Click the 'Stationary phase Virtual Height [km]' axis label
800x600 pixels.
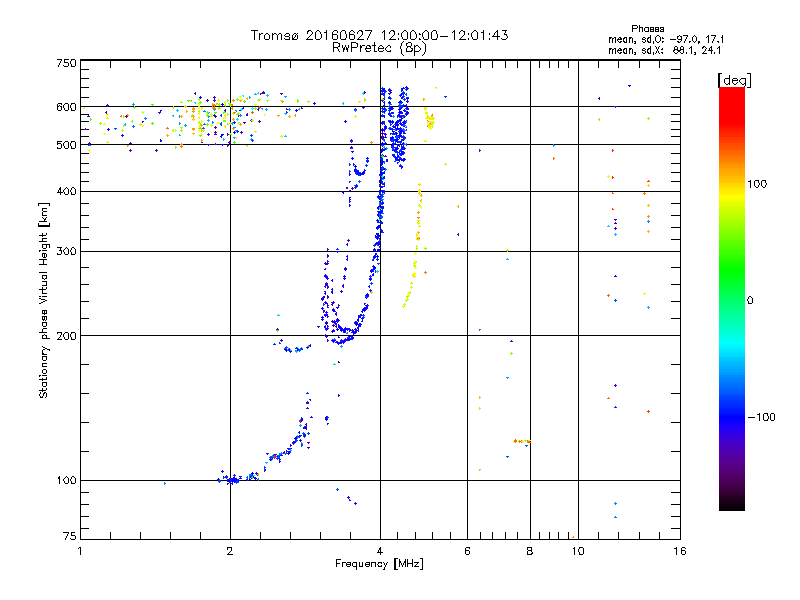(44, 300)
